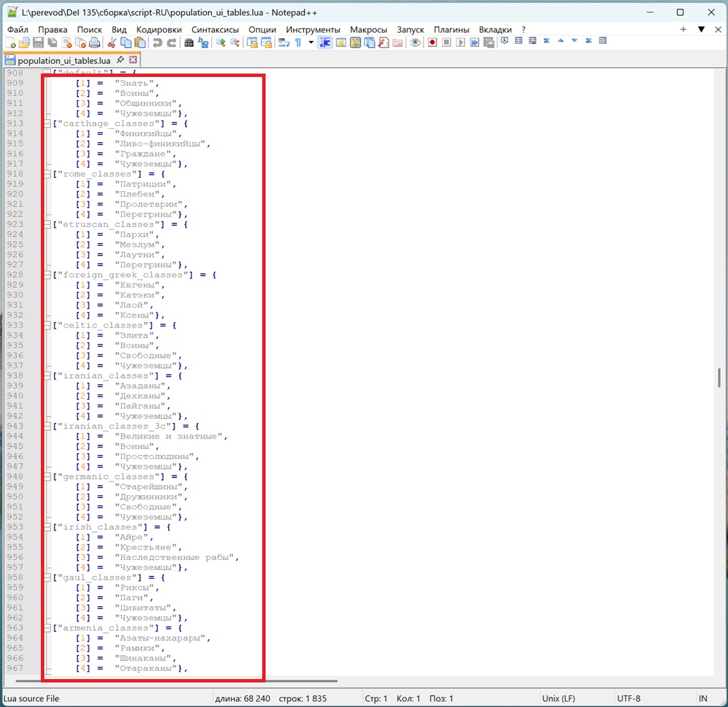Toggle synchronized vertical scrolling
The image size is (728, 707).
coord(253,43)
